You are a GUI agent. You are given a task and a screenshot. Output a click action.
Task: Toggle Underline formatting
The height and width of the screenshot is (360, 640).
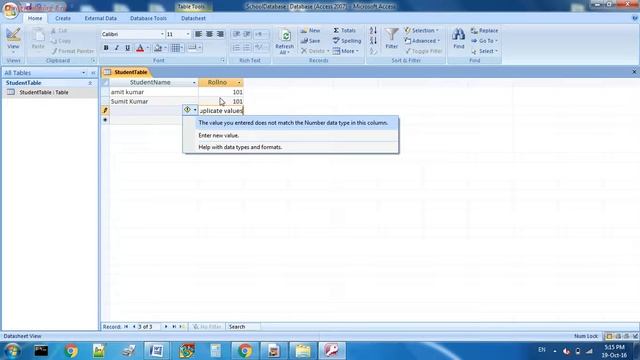(x=127, y=48)
